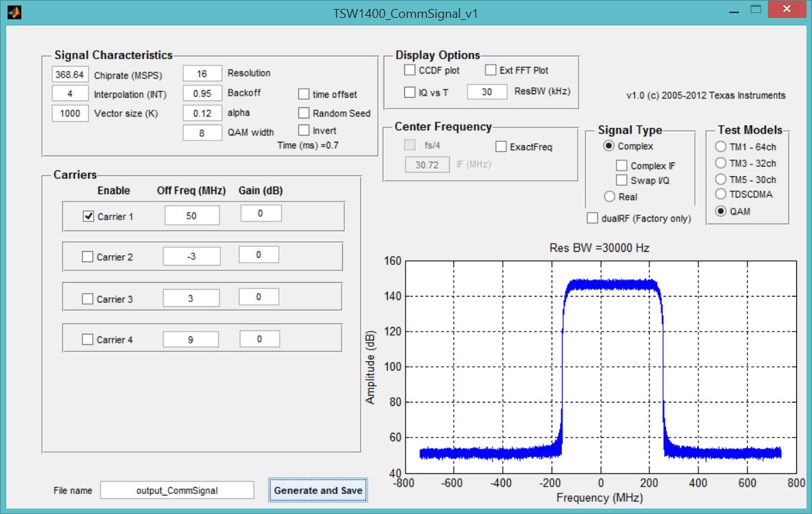The width and height of the screenshot is (812, 514).
Task: Click the Texas Instruments version text
Action: click(x=706, y=95)
